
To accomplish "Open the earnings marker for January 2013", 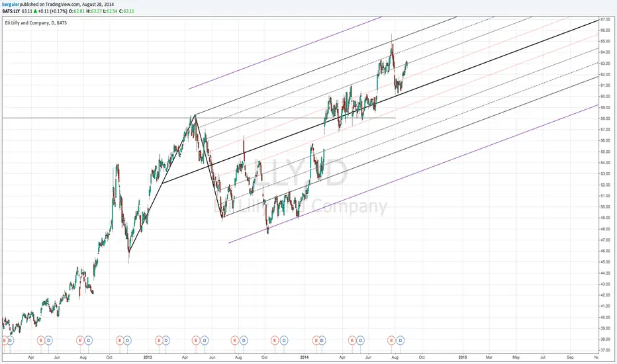I will [159, 340].
